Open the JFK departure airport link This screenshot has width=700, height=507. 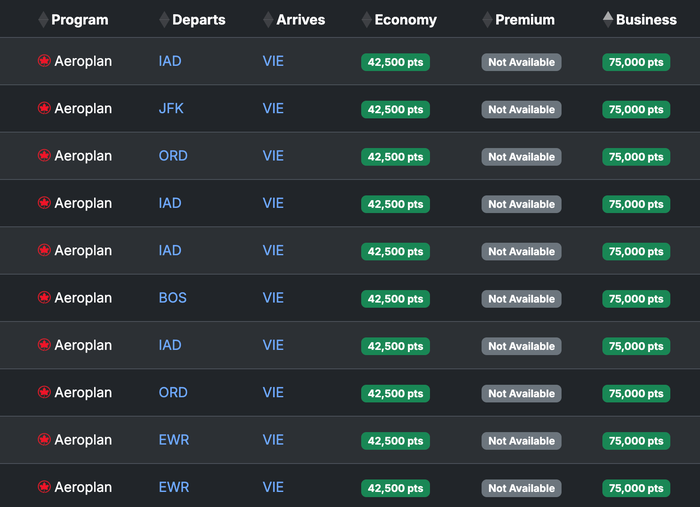click(171, 108)
